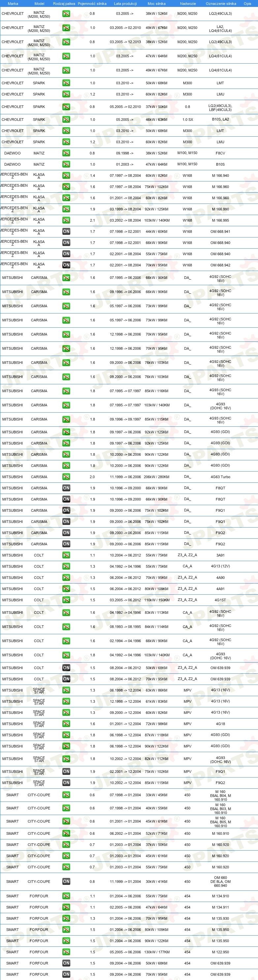Select production years '11.1999 -> 06.2006'

125,477
